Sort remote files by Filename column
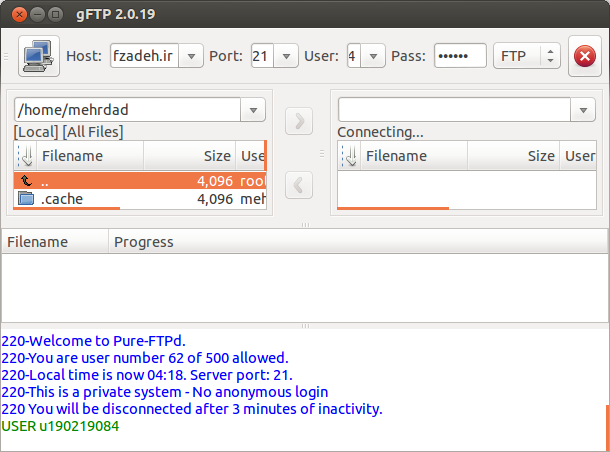The height and width of the screenshot is (452, 610). point(414,156)
